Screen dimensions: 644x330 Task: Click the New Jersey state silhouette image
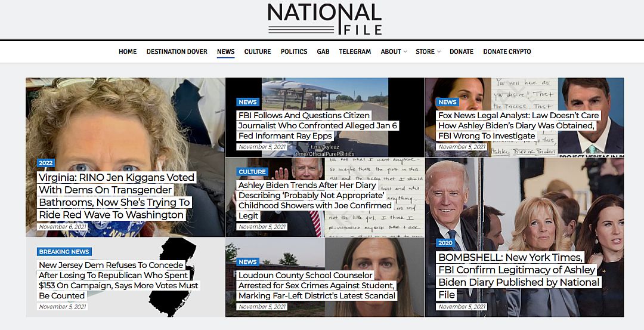(172, 277)
